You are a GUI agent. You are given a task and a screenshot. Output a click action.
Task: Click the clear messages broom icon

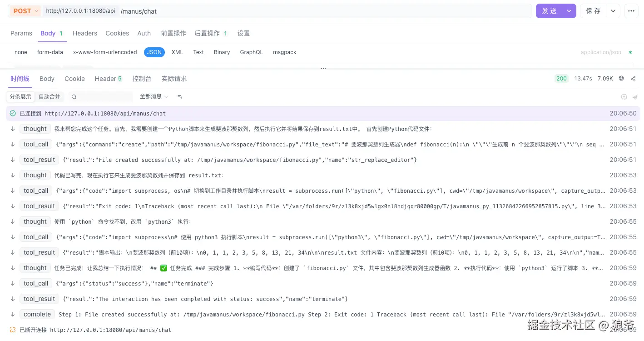(x=635, y=97)
